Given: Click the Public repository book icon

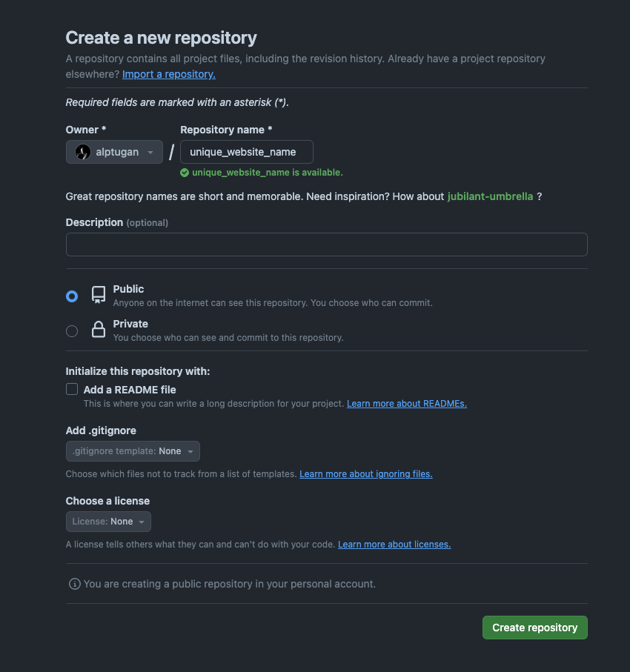Looking at the screenshot, I should coord(99,295).
